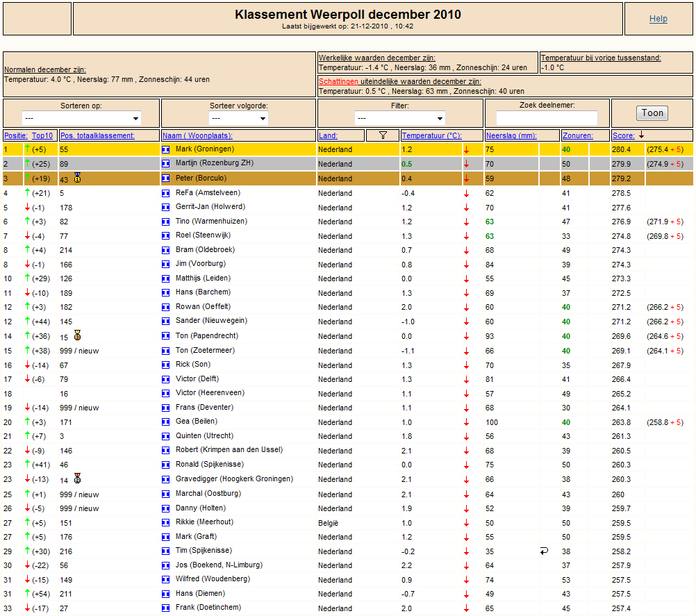This screenshot has width=696, height=616.
Task: Click the 'Zoek deelnemer' search field
Action: (x=547, y=118)
